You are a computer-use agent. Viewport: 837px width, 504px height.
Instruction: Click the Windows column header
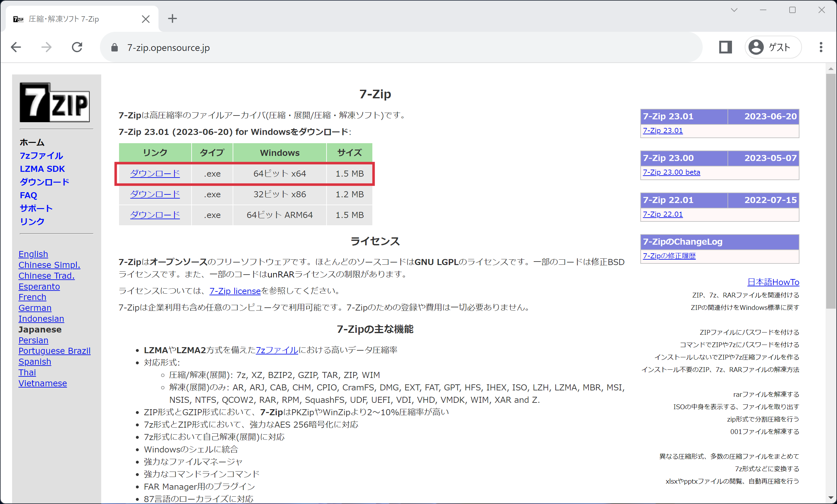279,153
